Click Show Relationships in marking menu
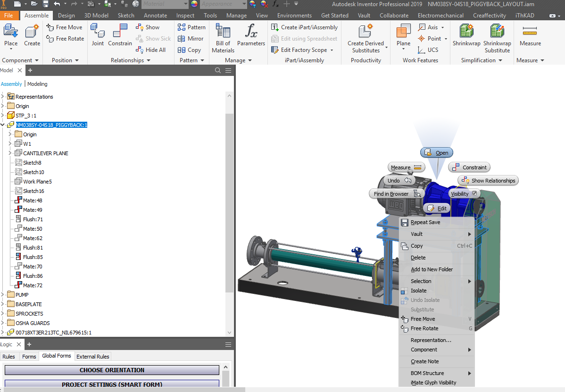The height and width of the screenshot is (392, 565). (488, 180)
